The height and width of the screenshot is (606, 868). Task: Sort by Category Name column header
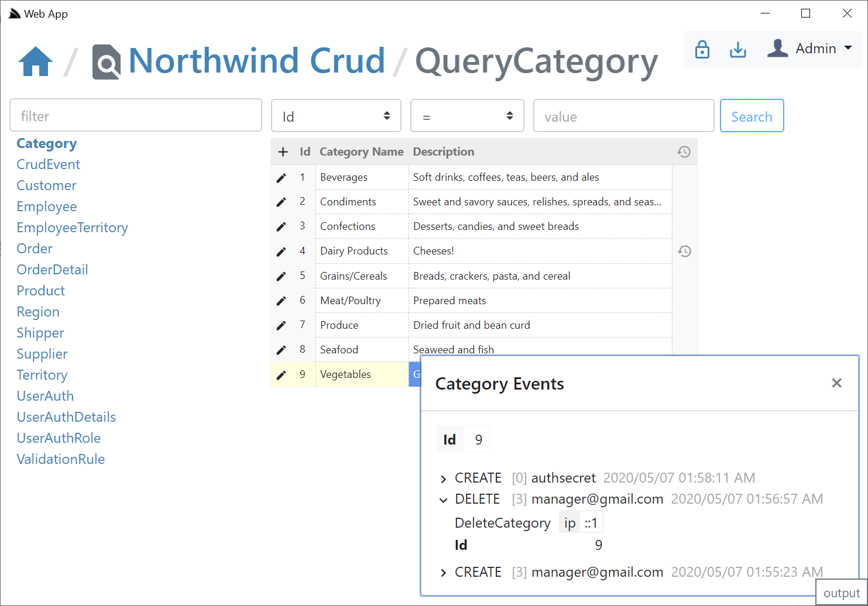[362, 152]
